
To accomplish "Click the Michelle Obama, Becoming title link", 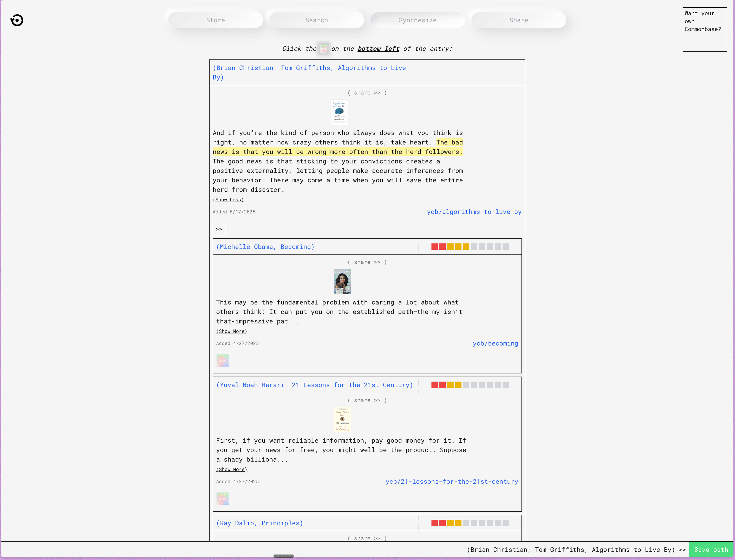I will 265,247.
